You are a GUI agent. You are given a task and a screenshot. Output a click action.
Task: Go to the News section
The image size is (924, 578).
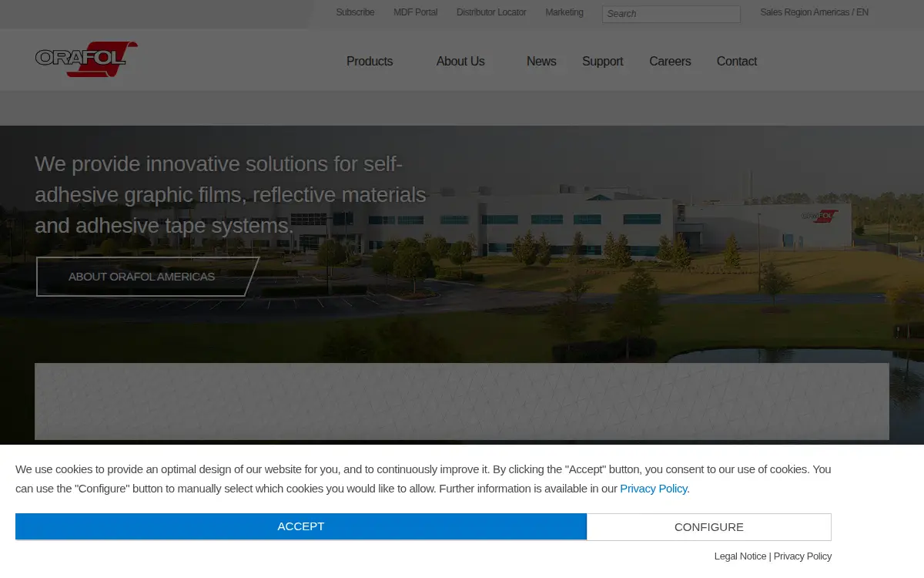(541, 61)
